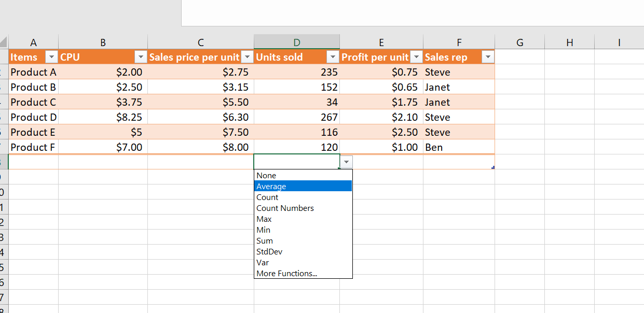644x313 pixels.
Task: Select Min from the totals list
Action: click(263, 230)
